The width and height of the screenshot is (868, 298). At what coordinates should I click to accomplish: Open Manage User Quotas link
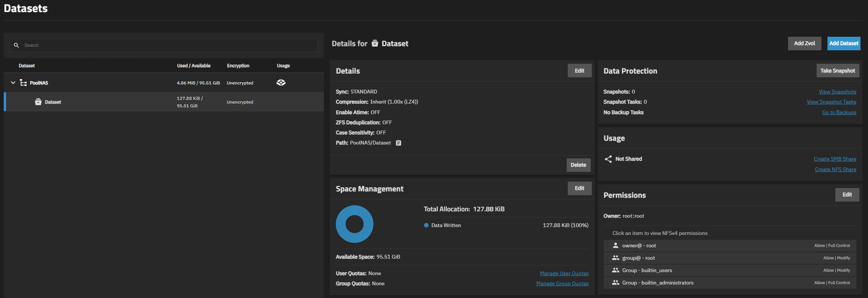point(564,273)
